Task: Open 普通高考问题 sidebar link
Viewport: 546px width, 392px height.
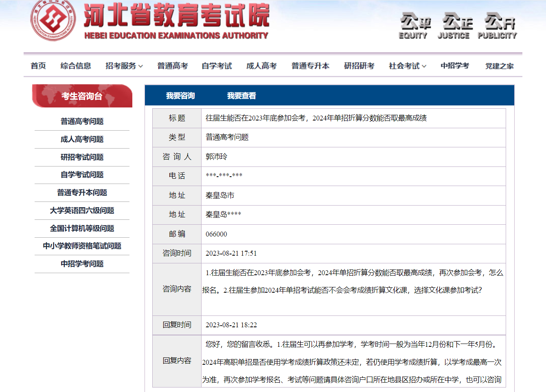Action: pos(82,121)
